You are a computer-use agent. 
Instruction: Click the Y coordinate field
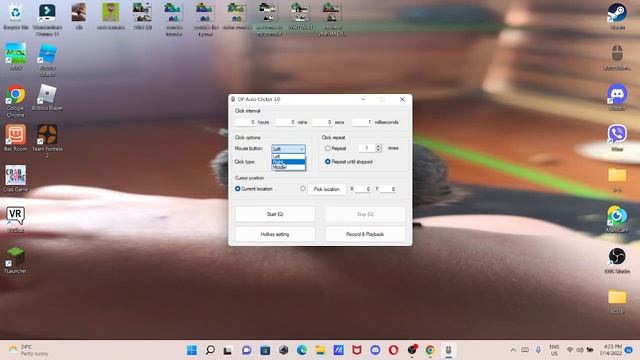(388, 189)
